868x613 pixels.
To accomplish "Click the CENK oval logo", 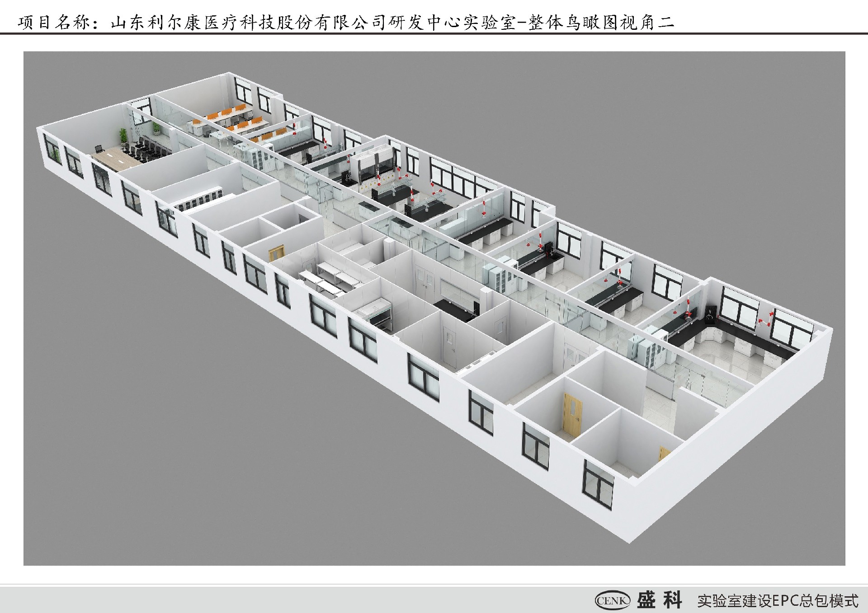I will click(613, 600).
